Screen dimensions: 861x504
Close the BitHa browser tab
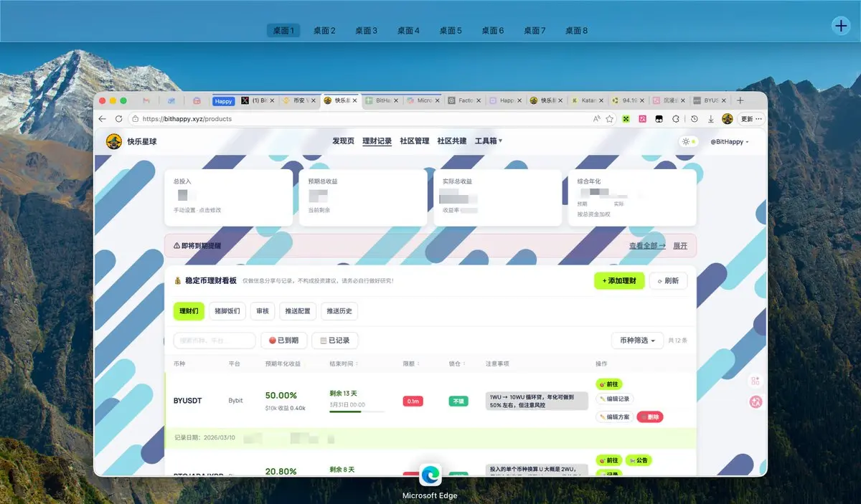tap(395, 101)
